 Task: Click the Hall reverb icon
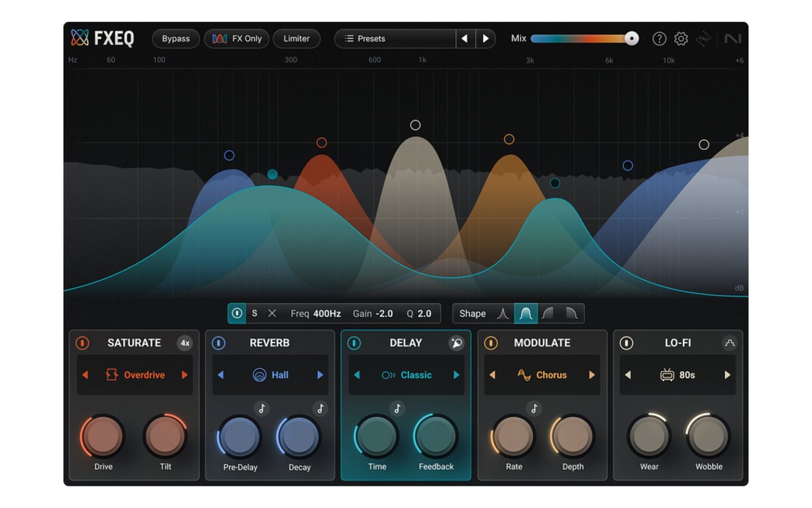pos(259,375)
